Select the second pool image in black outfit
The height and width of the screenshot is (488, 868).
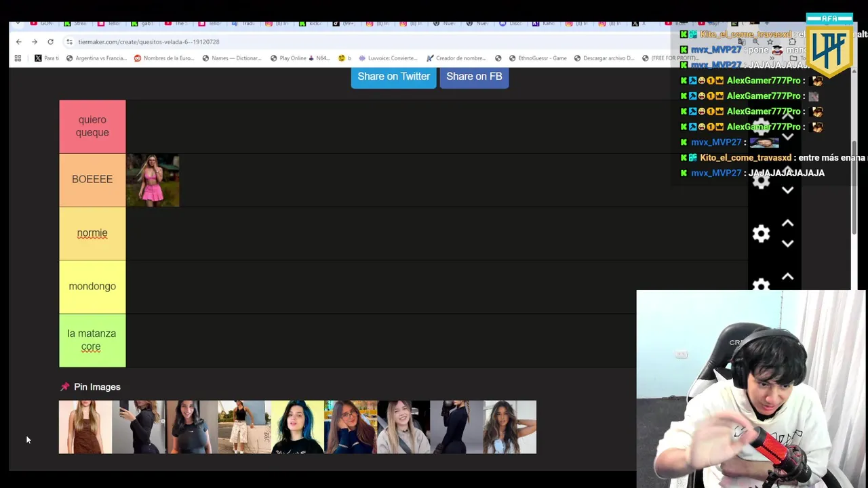139,427
